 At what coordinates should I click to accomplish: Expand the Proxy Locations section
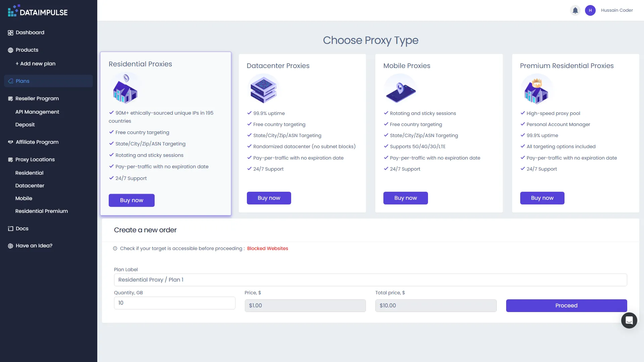[x=35, y=159]
